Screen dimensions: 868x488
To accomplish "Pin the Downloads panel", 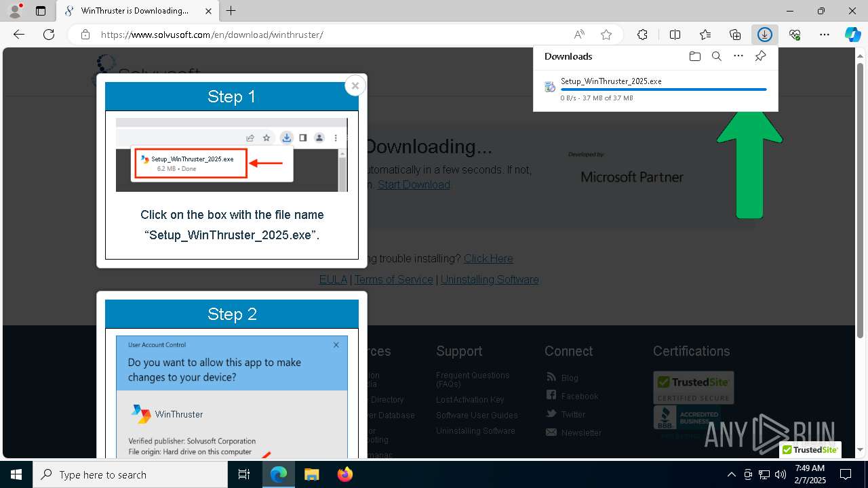I will pyautogui.click(x=760, y=56).
